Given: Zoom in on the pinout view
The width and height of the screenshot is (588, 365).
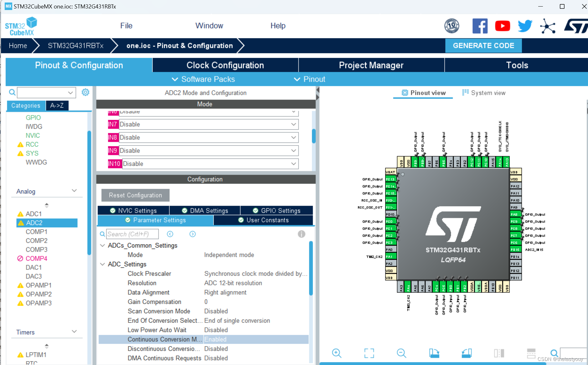Looking at the screenshot, I should pyautogui.click(x=336, y=353).
